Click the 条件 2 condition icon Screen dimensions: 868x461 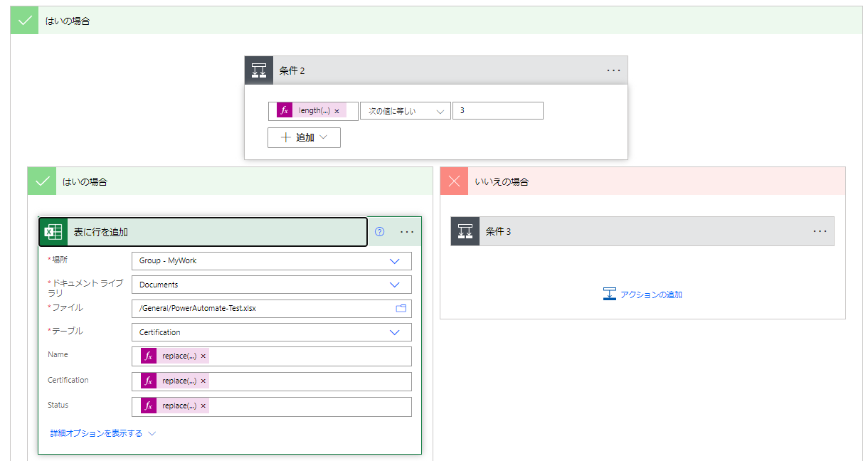pos(259,70)
